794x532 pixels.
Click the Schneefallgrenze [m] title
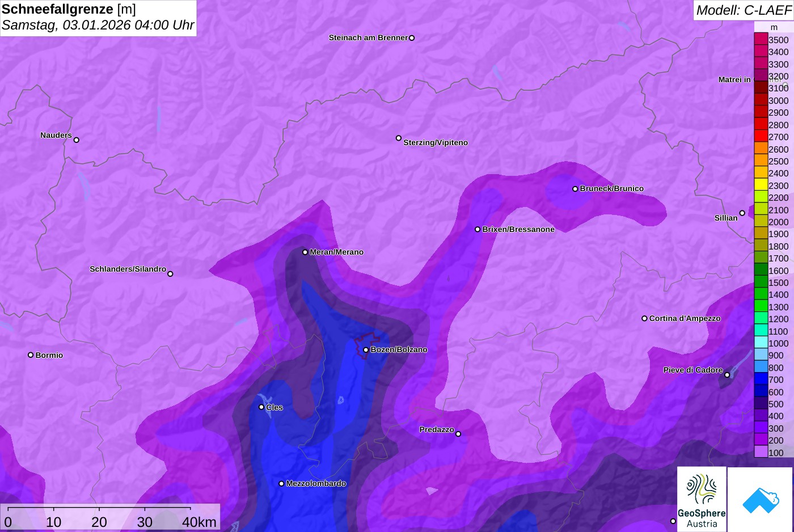point(69,9)
